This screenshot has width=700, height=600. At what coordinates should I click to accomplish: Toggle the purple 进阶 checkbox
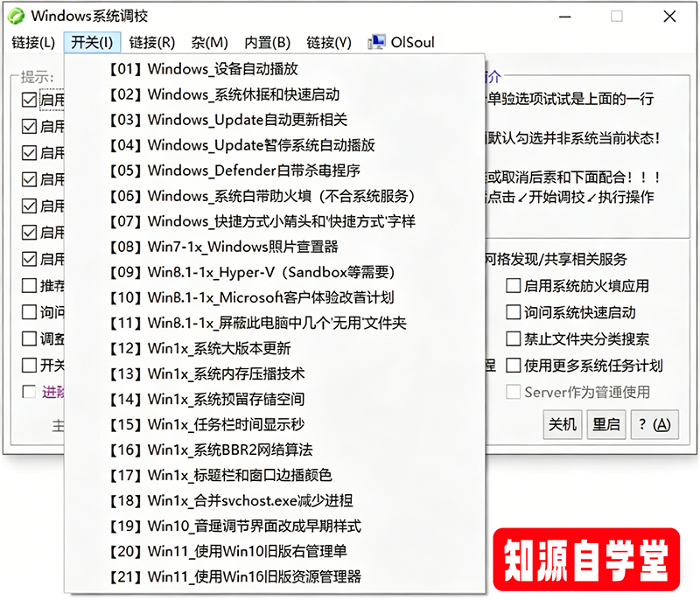29,392
